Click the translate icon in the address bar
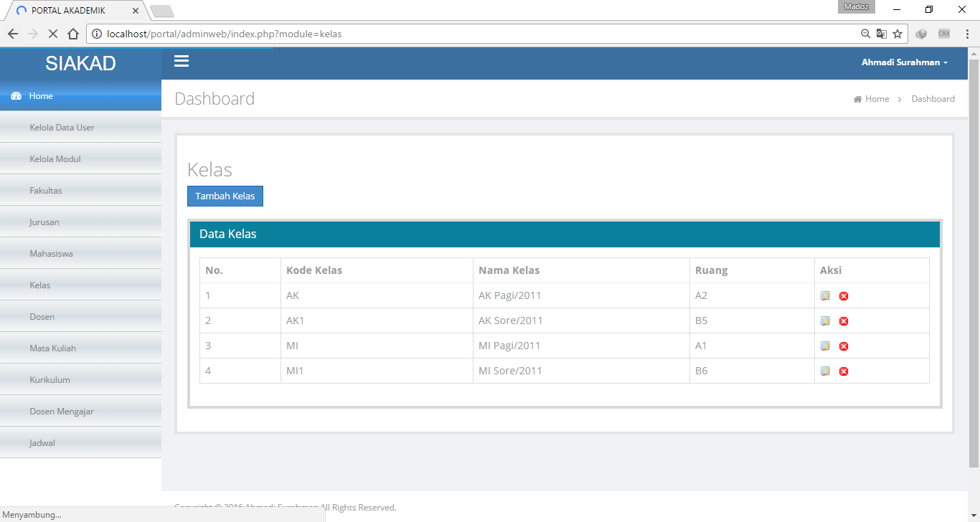 tap(881, 33)
